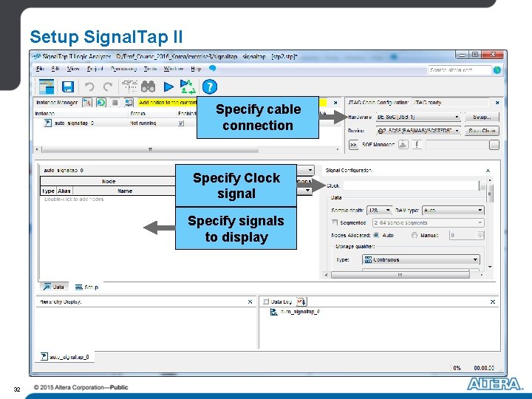This screenshot has width=532, height=399.
Task: Select the auto_signaltap_0 bottom tab
Action: click(x=65, y=357)
